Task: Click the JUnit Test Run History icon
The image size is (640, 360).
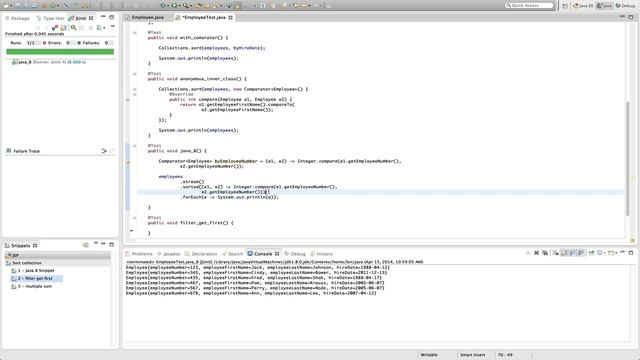Action: point(99,27)
